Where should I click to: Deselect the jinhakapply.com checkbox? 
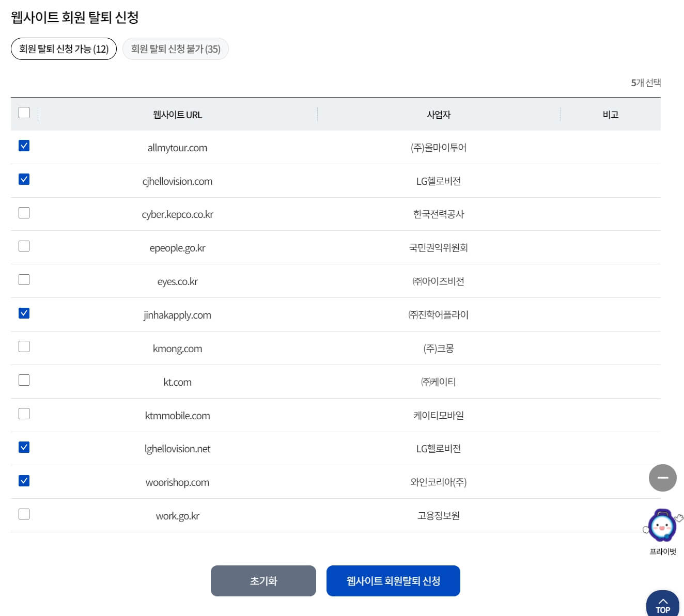click(24, 312)
